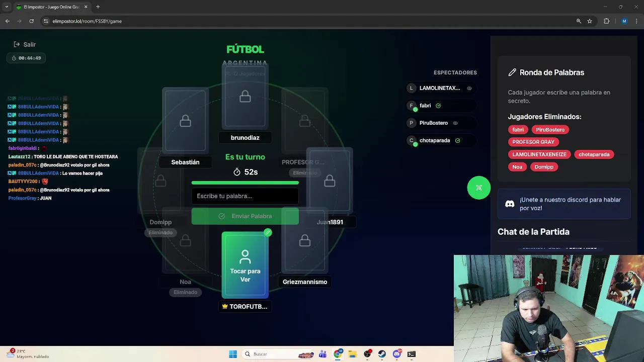Screen dimensions: 644x362
Task: Click the red 'PiruBostero' eliminated tag
Action: [x=550, y=130]
